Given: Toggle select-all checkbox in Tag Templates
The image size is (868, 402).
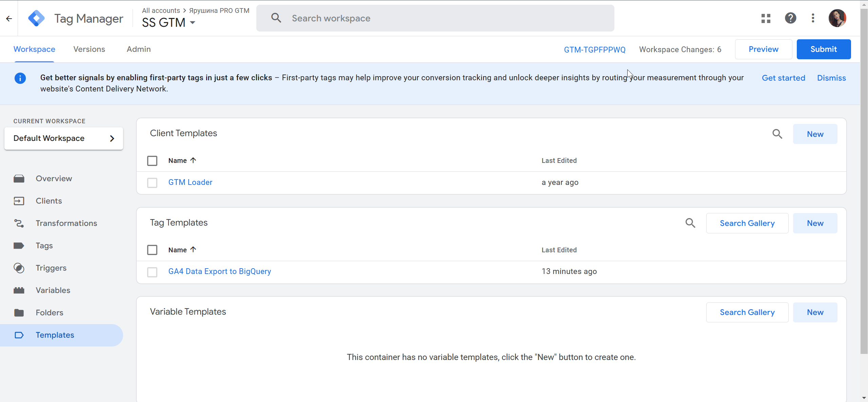Looking at the screenshot, I should (x=152, y=250).
